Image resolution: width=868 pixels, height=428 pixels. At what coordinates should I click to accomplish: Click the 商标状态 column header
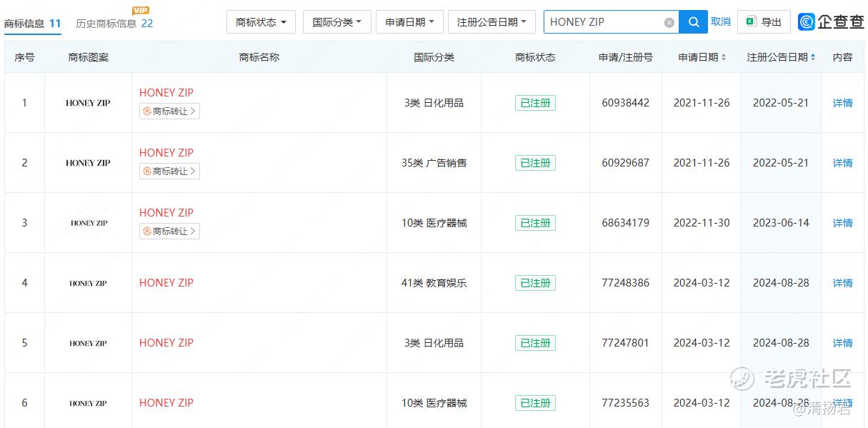point(535,57)
